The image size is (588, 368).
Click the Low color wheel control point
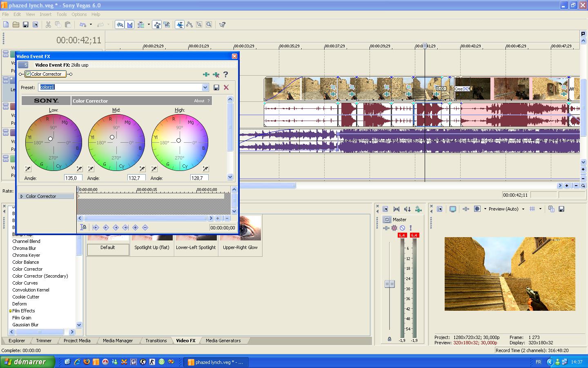click(x=50, y=139)
